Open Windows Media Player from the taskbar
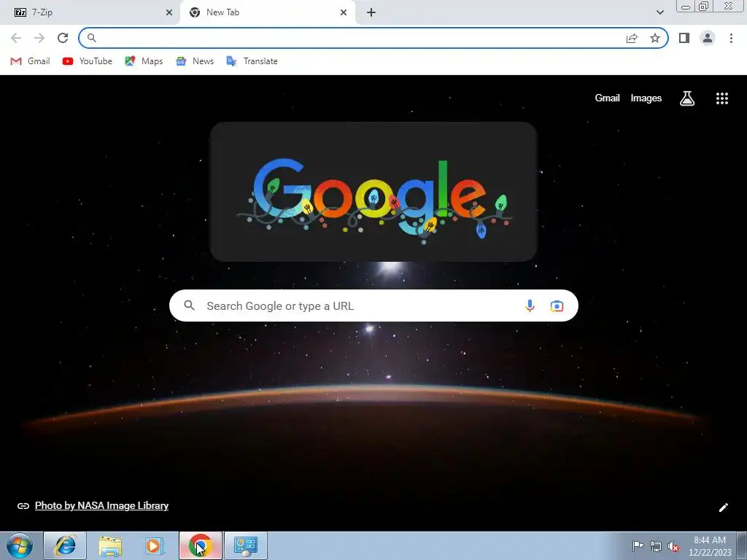 155,545
